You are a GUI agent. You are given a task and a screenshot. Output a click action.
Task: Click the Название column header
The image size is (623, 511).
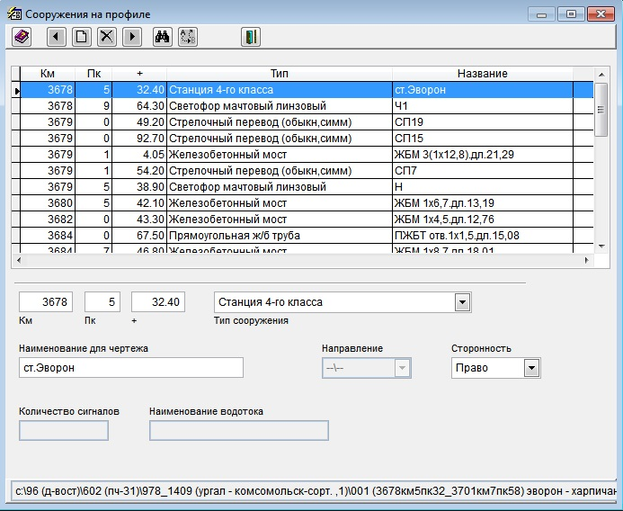coord(482,73)
